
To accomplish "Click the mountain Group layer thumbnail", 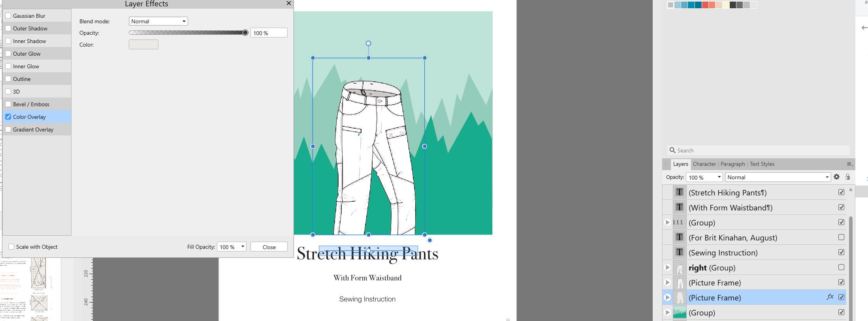I will click(x=679, y=312).
